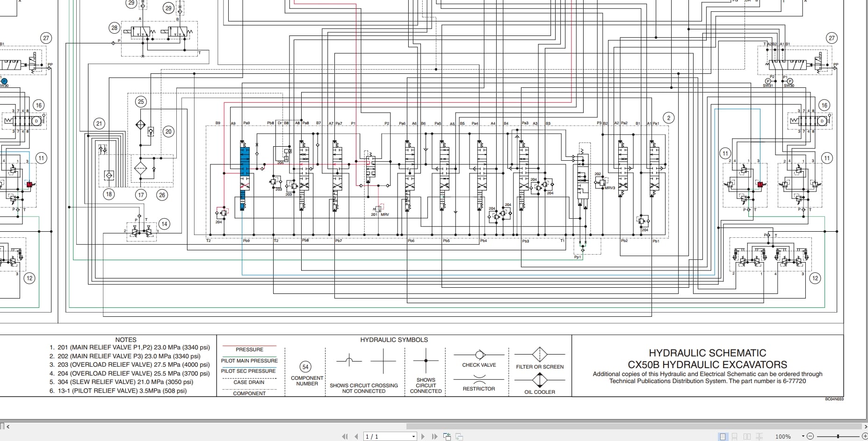Switch to continuous facing pages layout
868x441 pixels.
[759, 436]
